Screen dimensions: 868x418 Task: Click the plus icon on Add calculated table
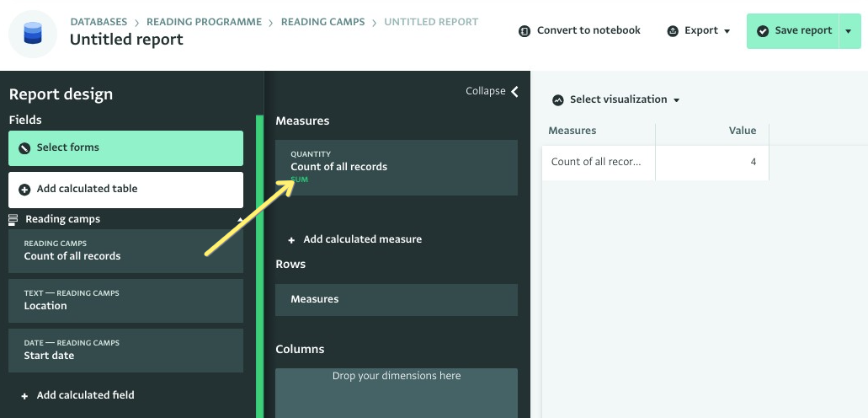[24, 190]
